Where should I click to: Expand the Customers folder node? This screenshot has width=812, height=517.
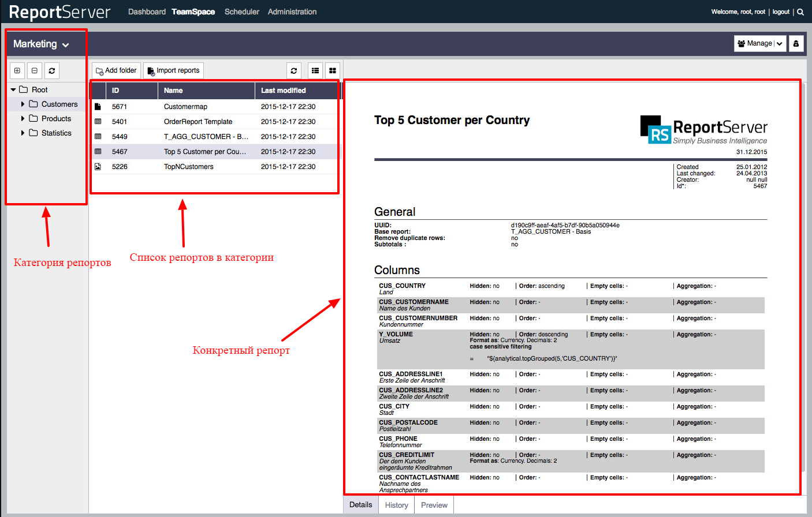(x=23, y=104)
